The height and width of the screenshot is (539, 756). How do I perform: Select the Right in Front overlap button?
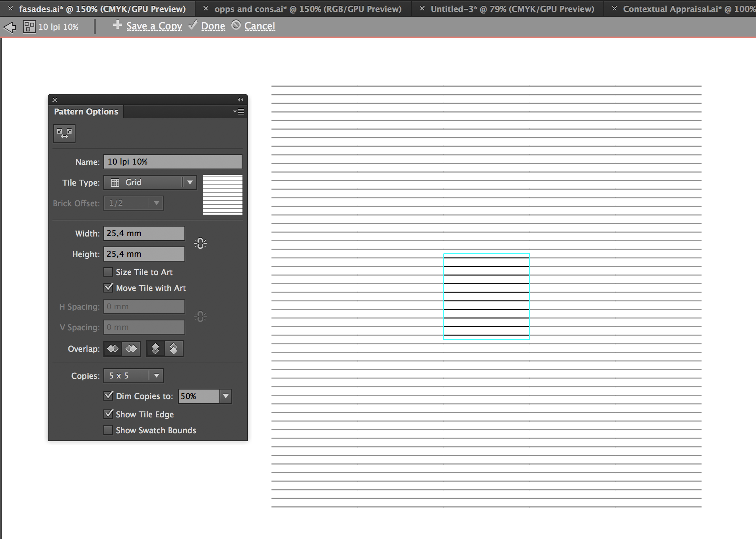131,349
